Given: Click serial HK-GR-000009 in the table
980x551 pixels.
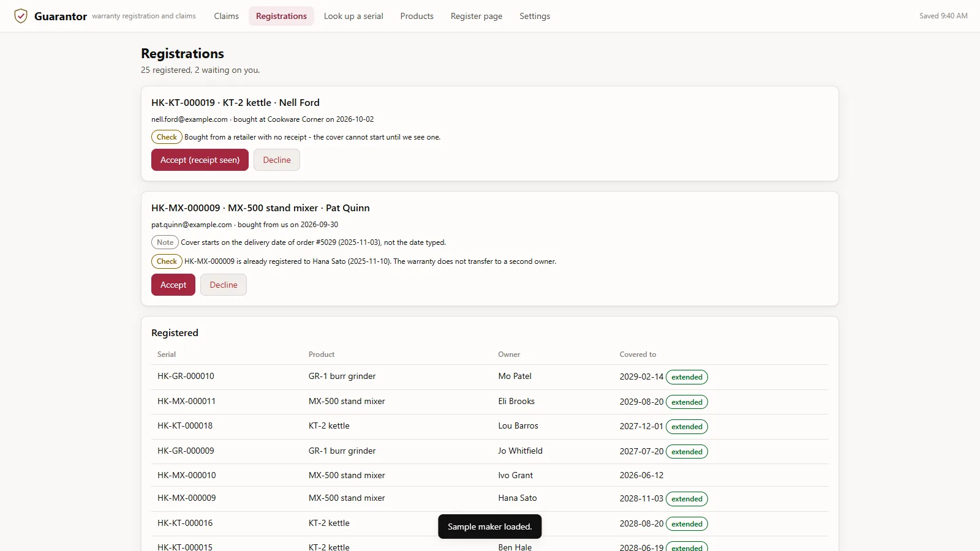Looking at the screenshot, I should click(186, 451).
